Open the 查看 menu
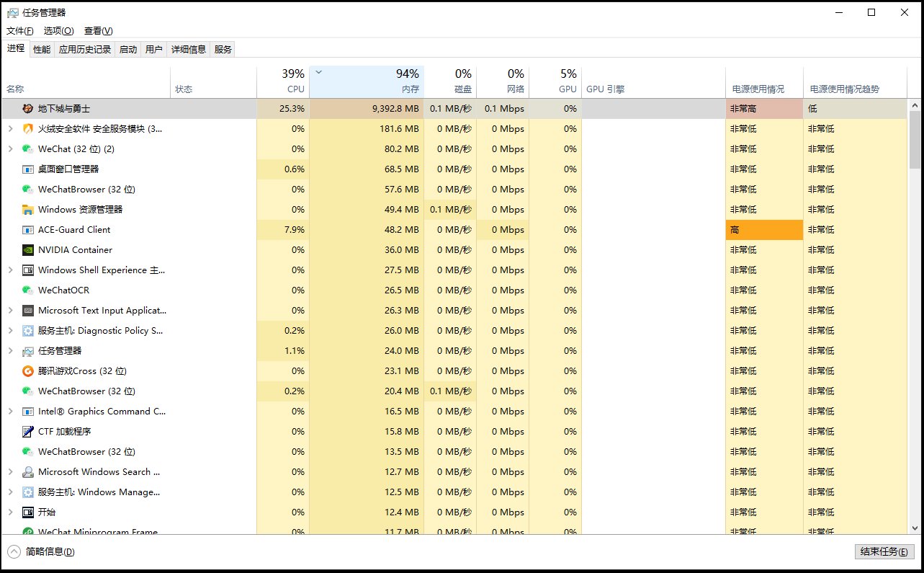924x573 pixels. click(x=98, y=31)
